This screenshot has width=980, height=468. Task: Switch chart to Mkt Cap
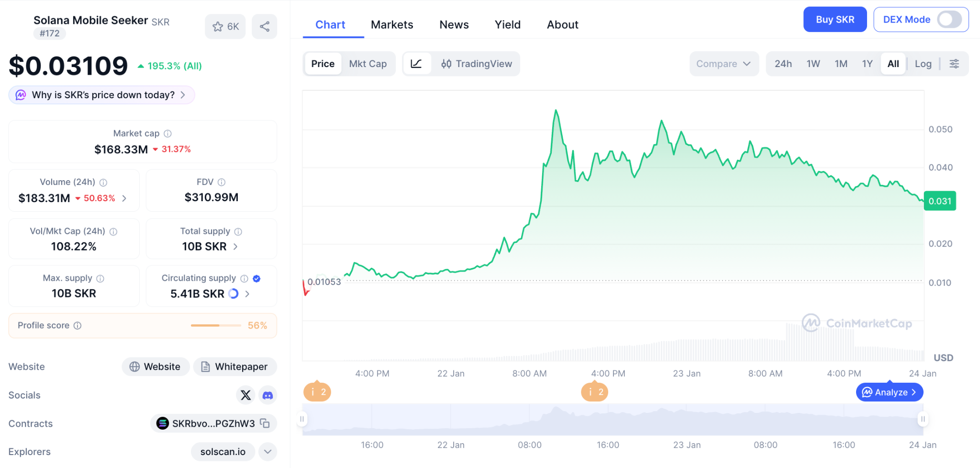(x=367, y=64)
